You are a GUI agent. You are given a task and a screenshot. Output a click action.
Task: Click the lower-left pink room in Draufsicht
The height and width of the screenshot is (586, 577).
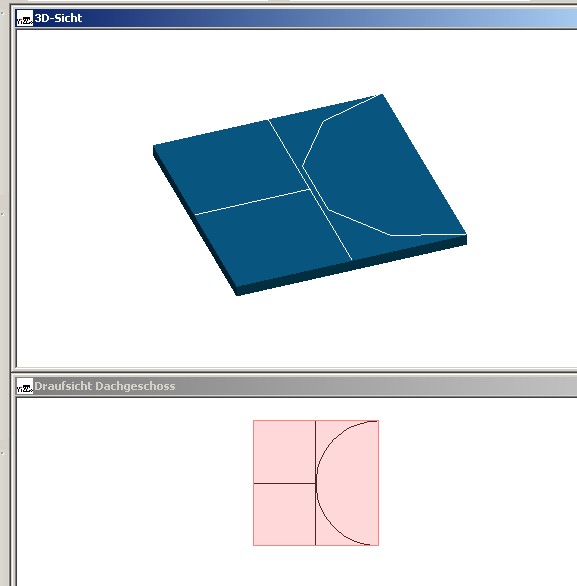tap(284, 514)
